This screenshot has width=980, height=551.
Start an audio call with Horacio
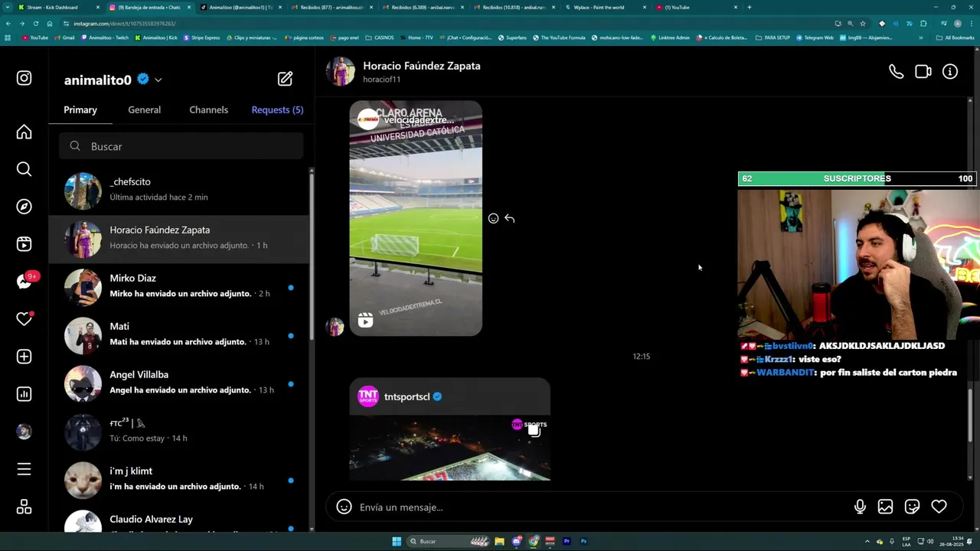pyautogui.click(x=896, y=72)
